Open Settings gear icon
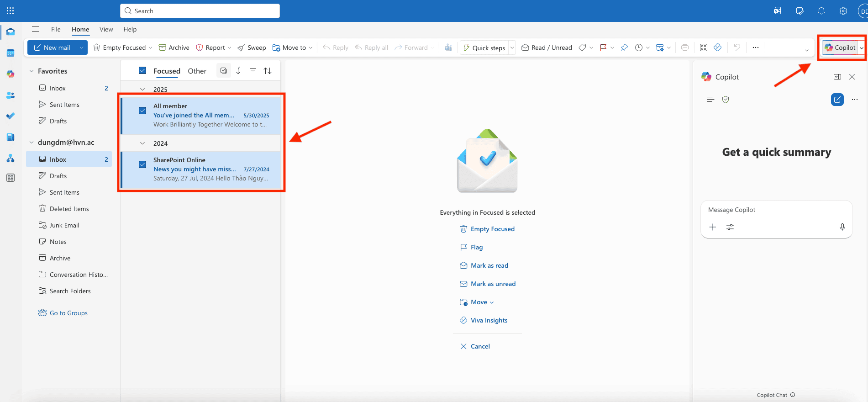Viewport: 868px width, 402px height. 843,11
